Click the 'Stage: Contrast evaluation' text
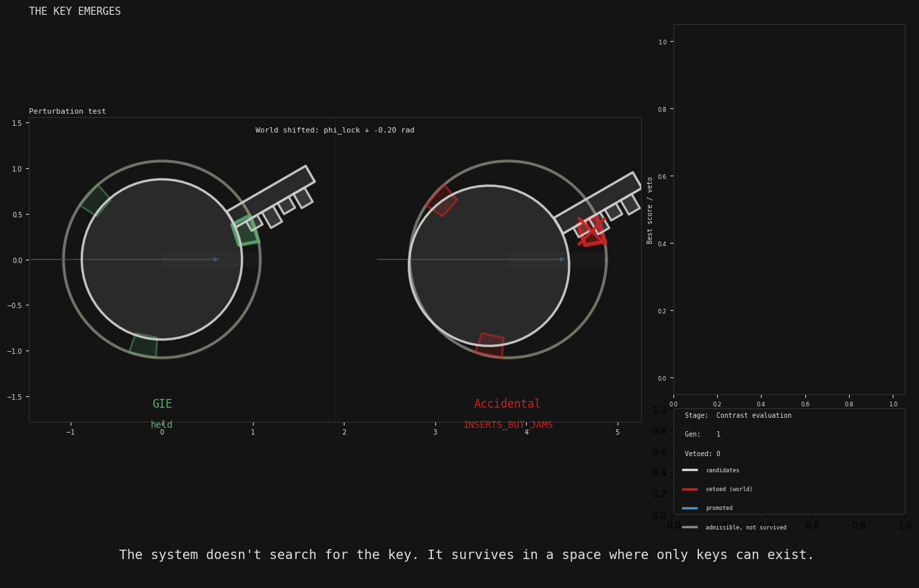Screen dimensions: 919x588 point(738,416)
